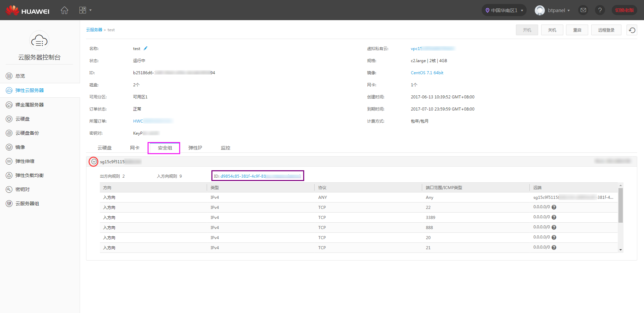Screen dimensions: 644x313
Task: Open the CentOS 7.1 64bit image link
Action: (427, 73)
